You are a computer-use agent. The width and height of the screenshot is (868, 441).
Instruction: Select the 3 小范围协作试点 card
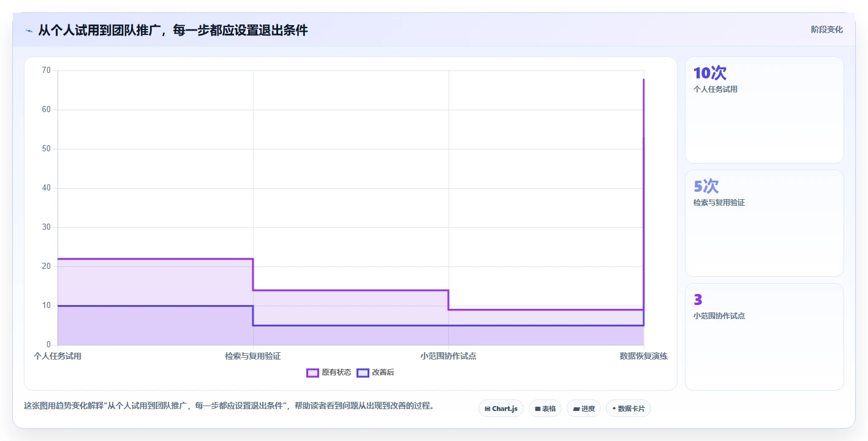pyautogui.click(x=764, y=337)
